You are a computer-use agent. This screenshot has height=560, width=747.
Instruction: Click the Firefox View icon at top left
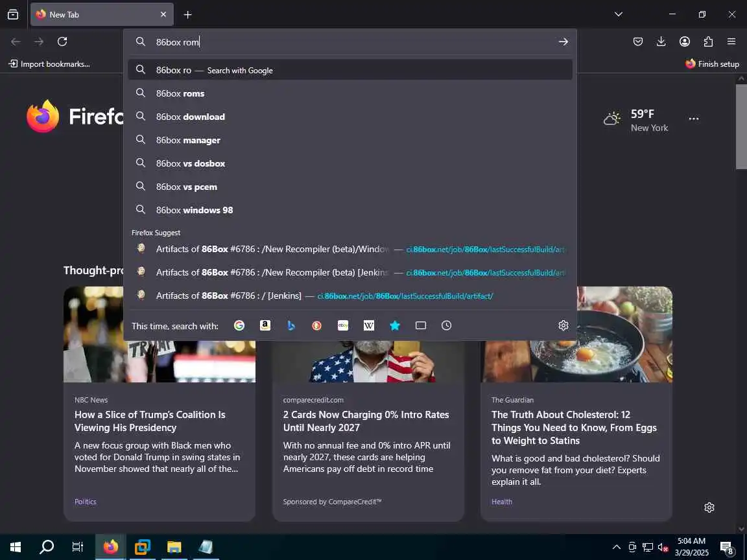pos(13,14)
